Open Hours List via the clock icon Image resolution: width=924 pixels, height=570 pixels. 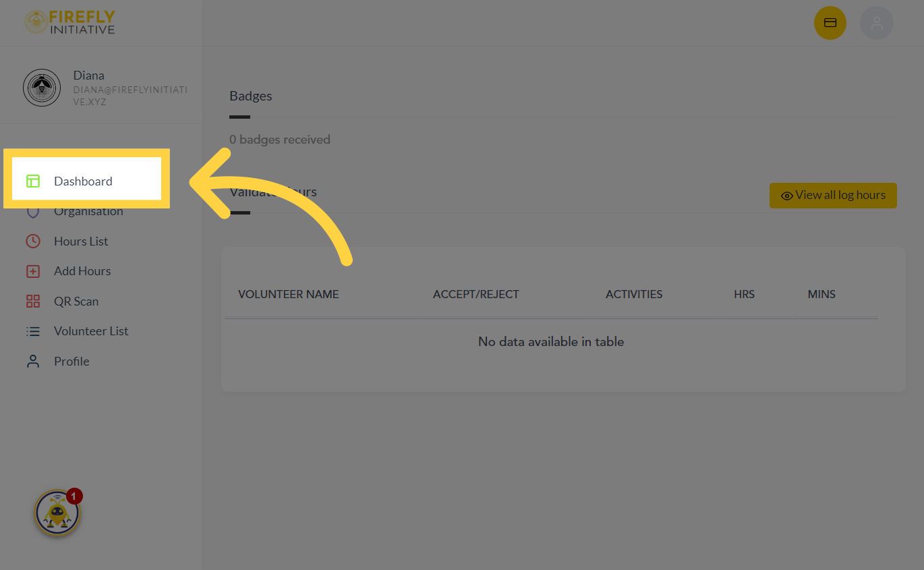pyautogui.click(x=33, y=241)
